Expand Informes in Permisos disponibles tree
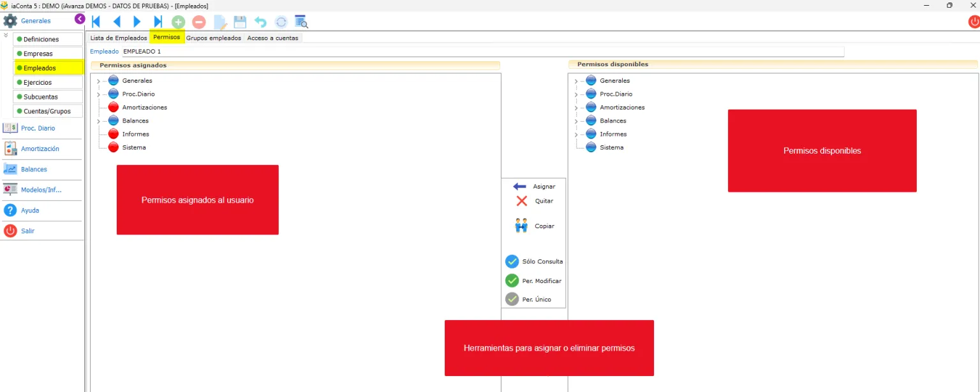Image resolution: width=980 pixels, height=392 pixels. coord(576,134)
